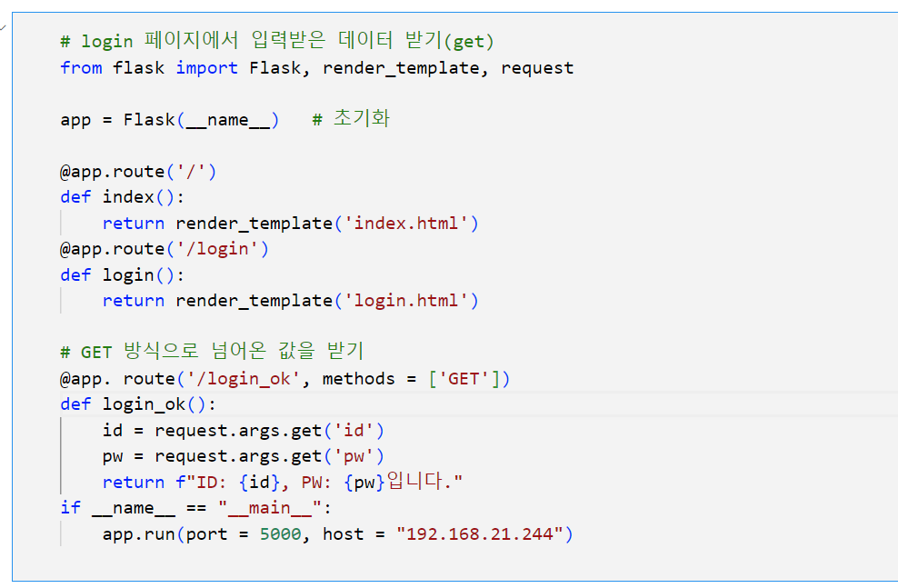Click the f-string return line with '입니다.'
The height and width of the screenshot is (588, 898).
pyautogui.click(x=283, y=481)
